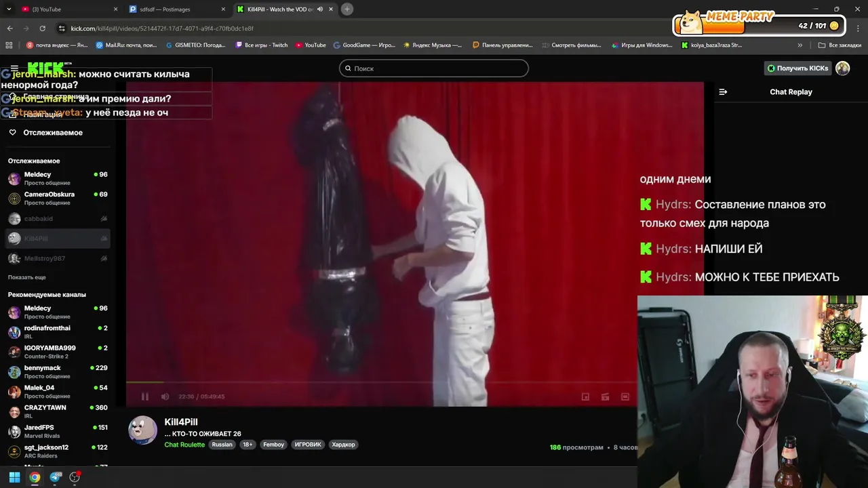Screen dimensions: 868x488
Task: Open the Все закладки folder
Action: (x=840, y=45)
